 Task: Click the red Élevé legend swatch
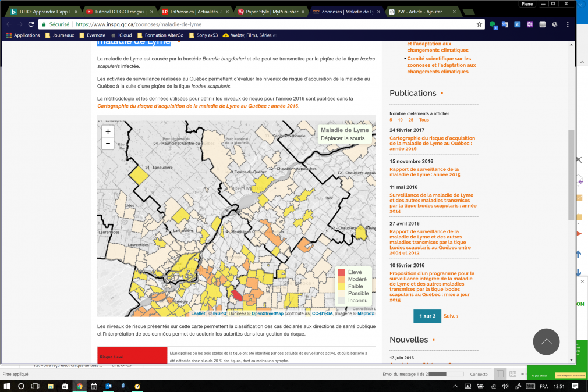[341, 272]
